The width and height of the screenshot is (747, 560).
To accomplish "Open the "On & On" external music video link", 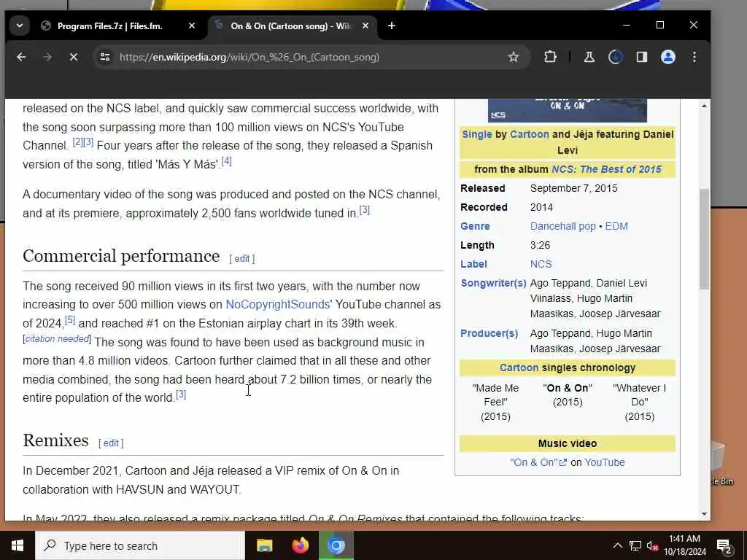I will (538, 462).
